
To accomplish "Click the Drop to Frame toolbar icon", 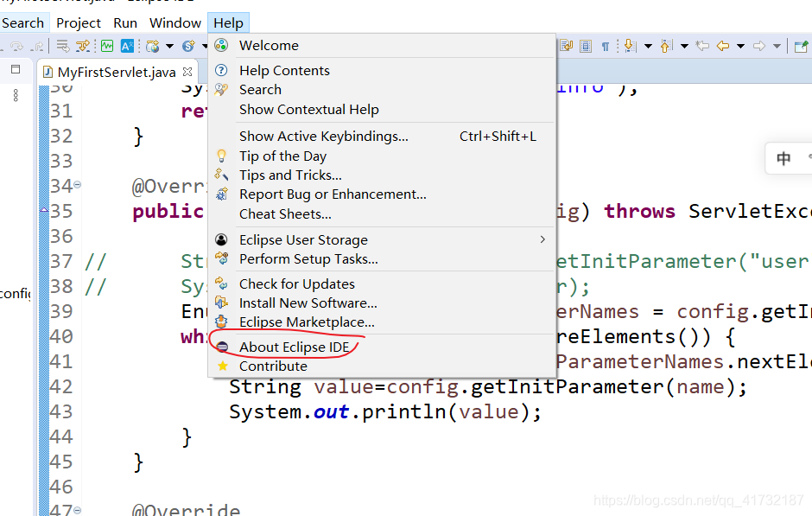I will pos(63,47).
